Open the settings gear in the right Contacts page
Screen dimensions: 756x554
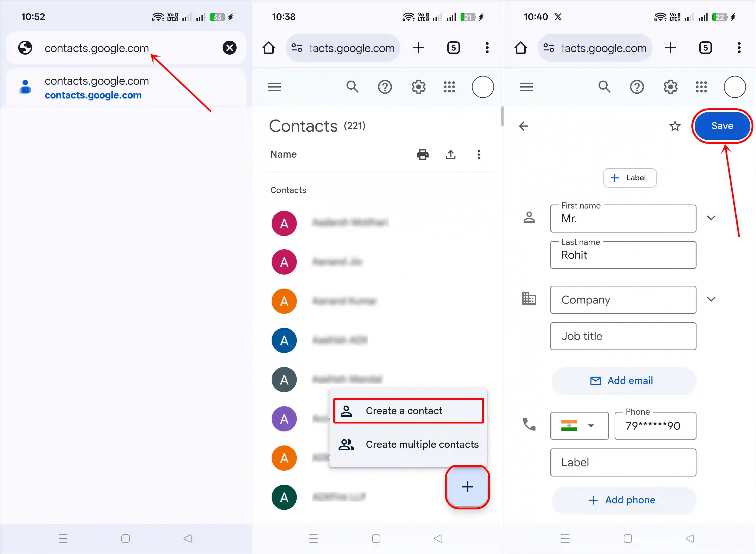click(670, 87)
